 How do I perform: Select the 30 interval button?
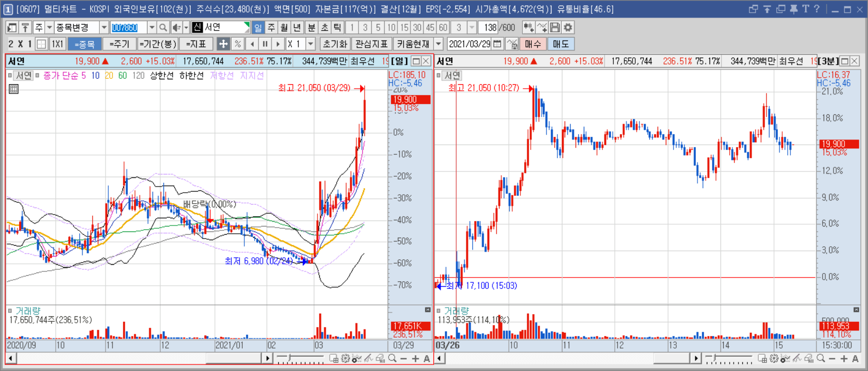tap(417, 27)
